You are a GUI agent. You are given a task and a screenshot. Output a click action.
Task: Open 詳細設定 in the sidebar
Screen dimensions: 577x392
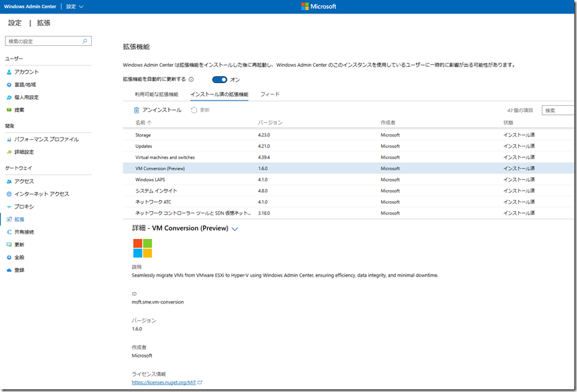click(24, 152)
